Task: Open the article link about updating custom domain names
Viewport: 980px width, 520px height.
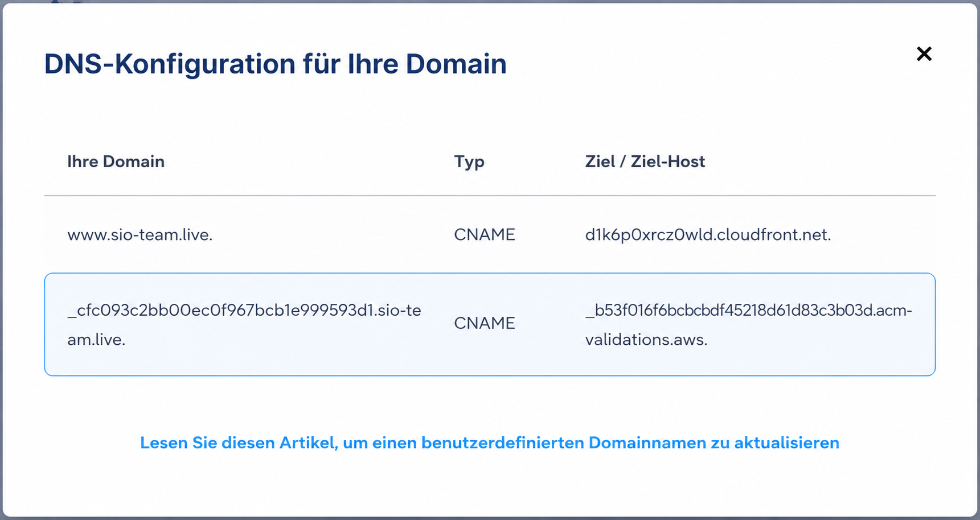Action: [490, 443]
